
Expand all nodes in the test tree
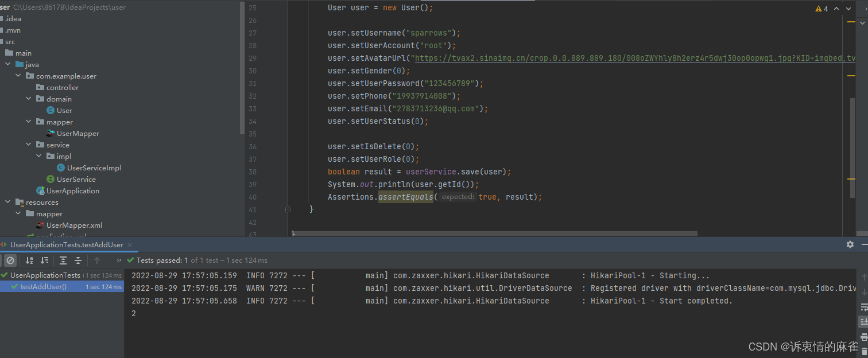point(63,260)
